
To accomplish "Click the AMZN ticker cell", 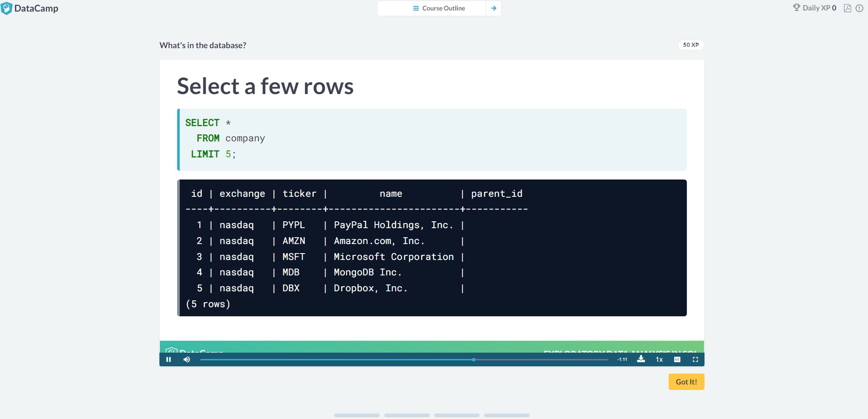I will (x=294, y=241).
